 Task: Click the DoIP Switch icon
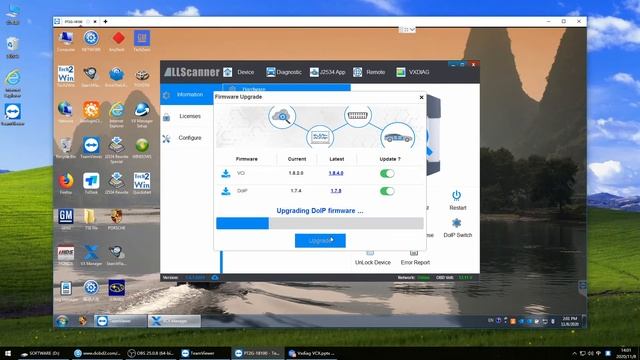(457, 223)
